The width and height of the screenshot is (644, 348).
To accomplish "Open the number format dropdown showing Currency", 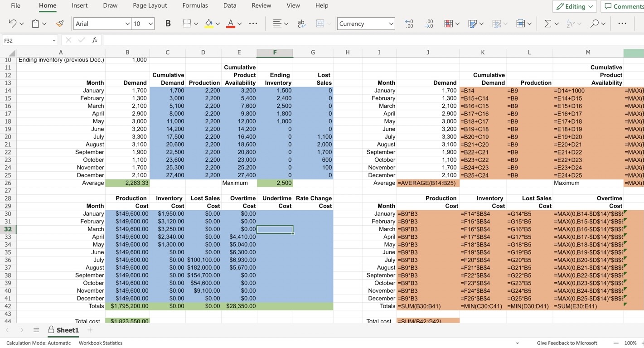I will (366, 24).
